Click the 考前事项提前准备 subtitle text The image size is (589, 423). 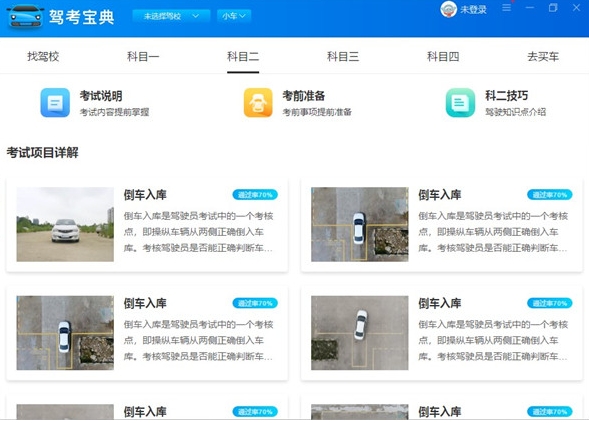[x=317, y=112]
